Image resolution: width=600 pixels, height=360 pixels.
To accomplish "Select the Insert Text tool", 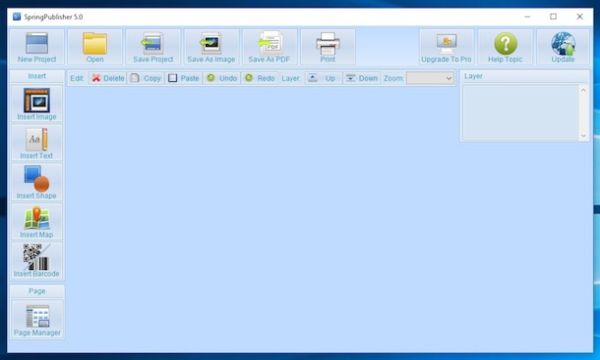I will tap(37, 143).
